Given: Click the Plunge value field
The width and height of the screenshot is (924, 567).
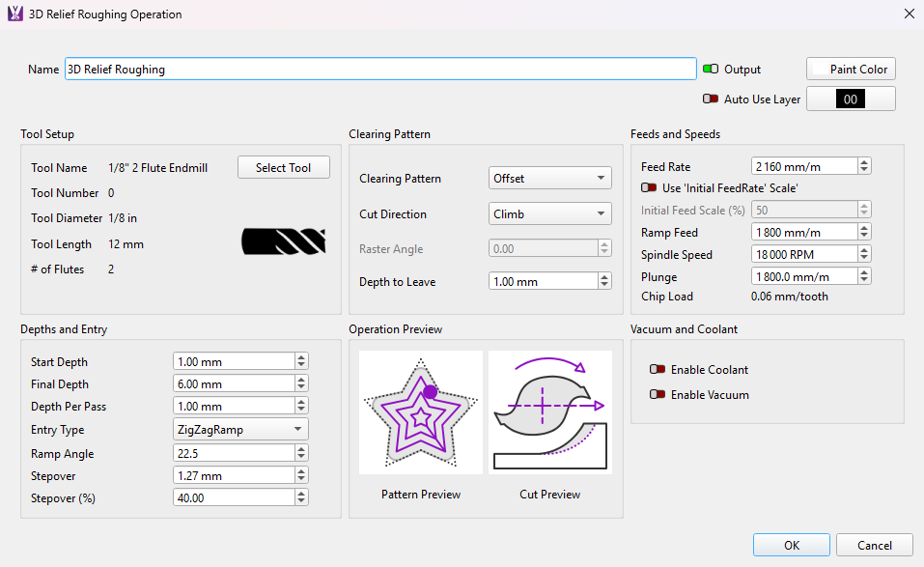Looking at the screenshot, I should pyautogui.click(x=804, y=276).
